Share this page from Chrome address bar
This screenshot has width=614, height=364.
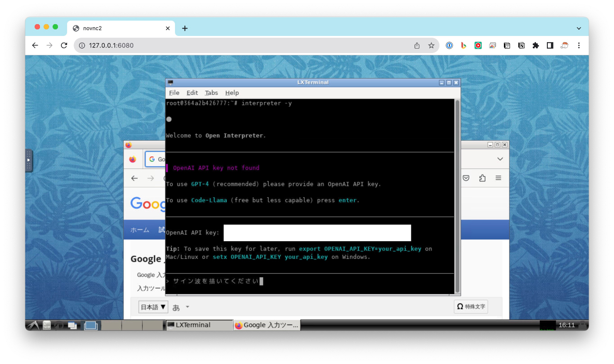coord(417,46)
